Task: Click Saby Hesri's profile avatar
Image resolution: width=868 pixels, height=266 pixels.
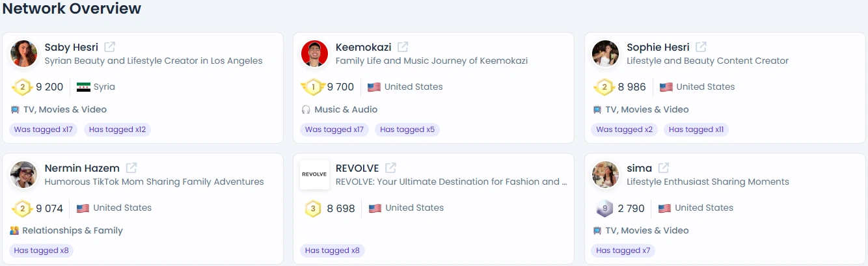Action: pyautogui.click(x=24, y=53)
